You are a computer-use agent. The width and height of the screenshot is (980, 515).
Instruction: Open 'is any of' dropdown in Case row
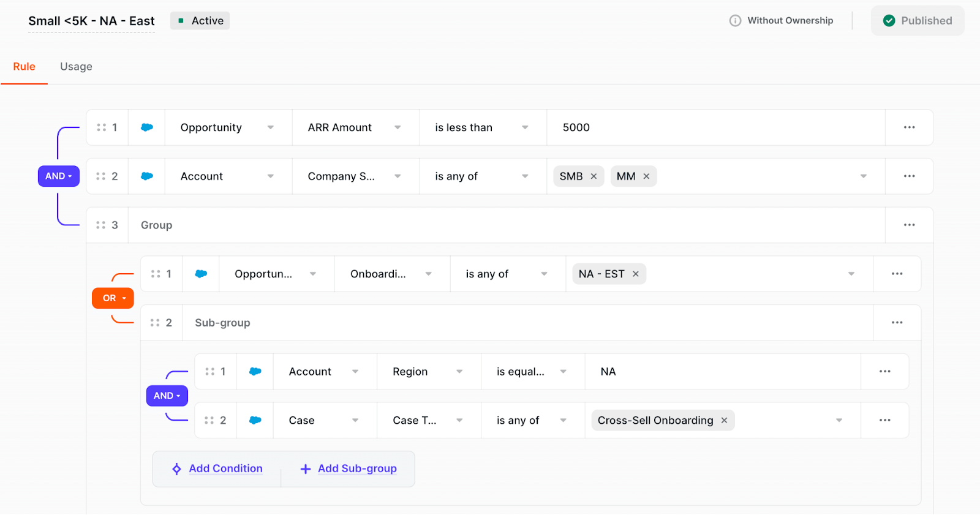click(533, 420)
